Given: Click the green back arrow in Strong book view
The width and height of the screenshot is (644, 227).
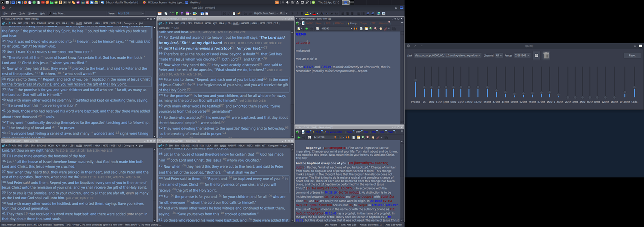Looking at the screenshot, I should pyautogui.click(x=307, y=29).
